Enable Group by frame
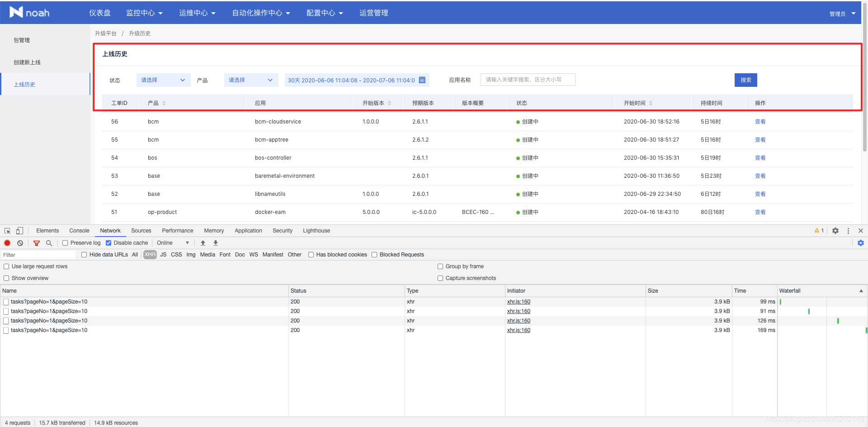The image size is (868, 427). 440,266
